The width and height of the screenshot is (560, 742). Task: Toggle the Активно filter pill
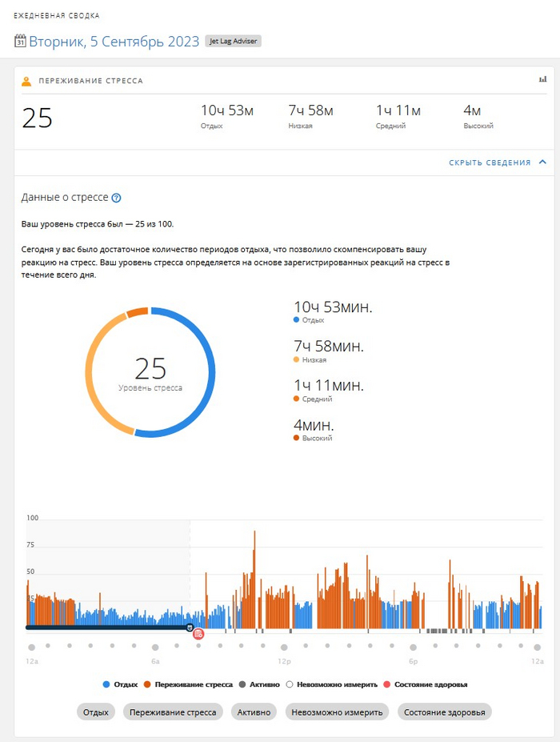254,712
